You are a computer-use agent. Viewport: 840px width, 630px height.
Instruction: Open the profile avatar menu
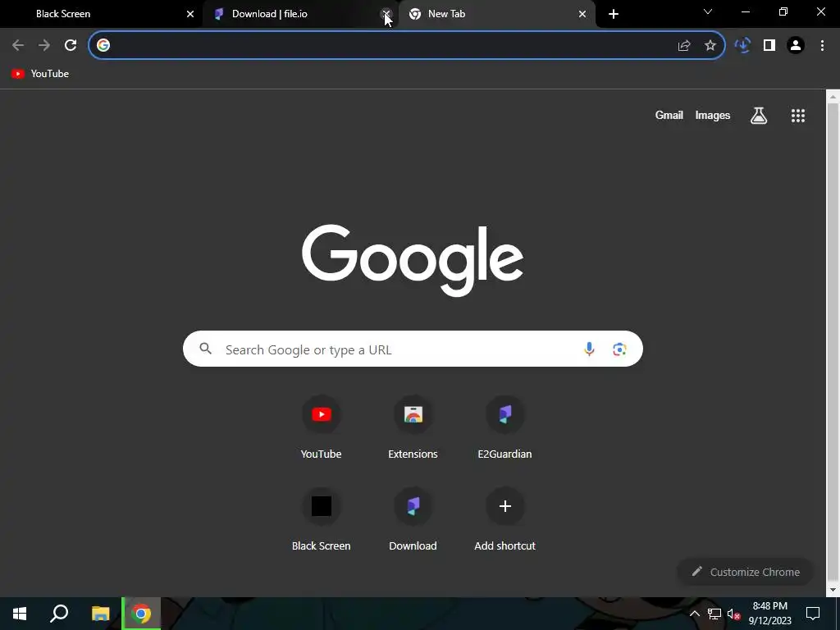(x=796, y=46)
